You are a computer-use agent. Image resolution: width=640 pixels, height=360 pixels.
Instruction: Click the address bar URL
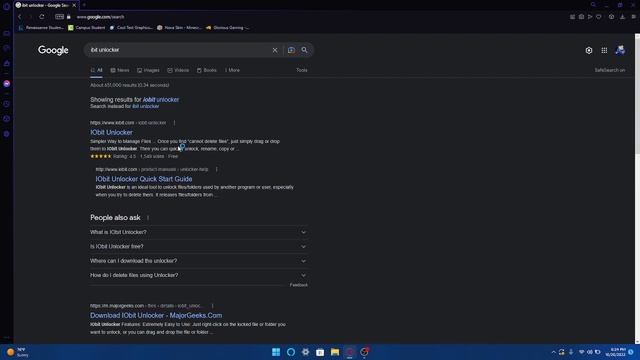tap(100, 17)
